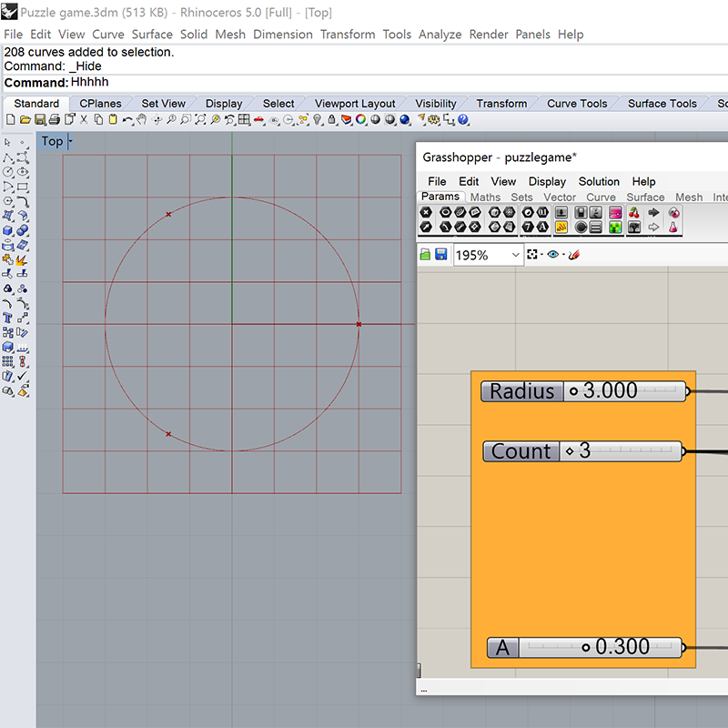Switch to the CPlanes toolbar tab
The width and height of the screenshot is (728, 728).
(100, 104)
